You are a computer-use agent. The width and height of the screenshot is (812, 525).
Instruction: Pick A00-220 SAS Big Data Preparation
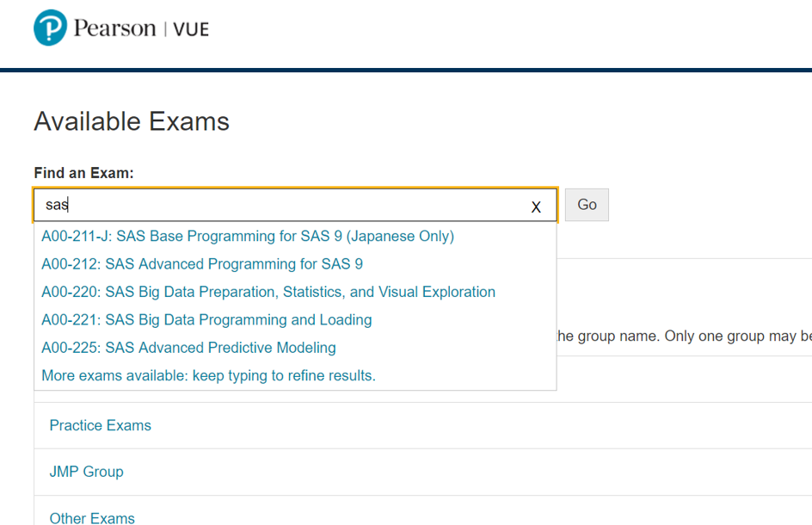click(268, 292)
